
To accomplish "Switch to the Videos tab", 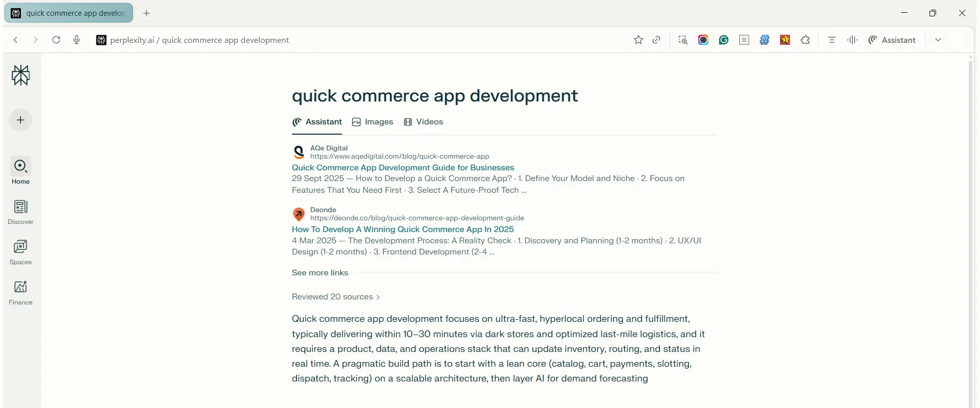I will (424, 122).
